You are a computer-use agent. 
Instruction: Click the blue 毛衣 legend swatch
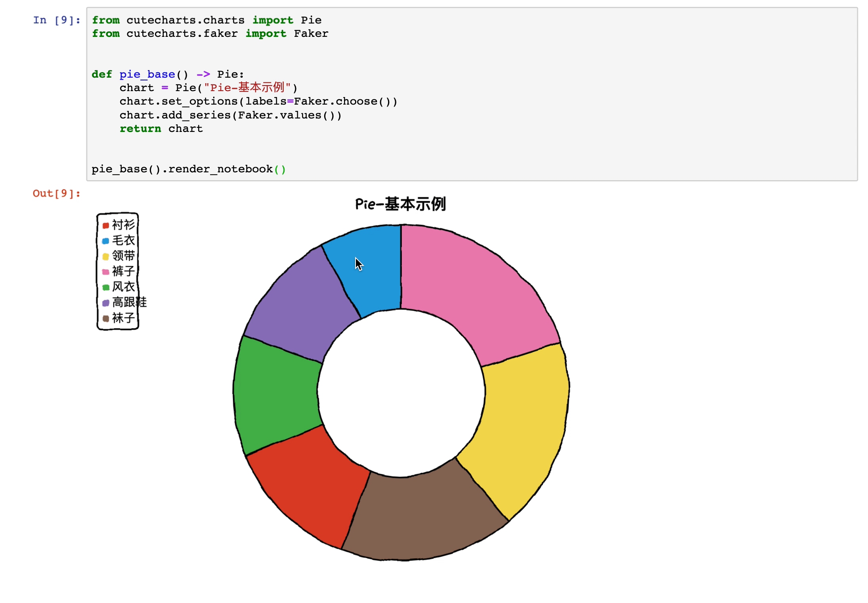tap(105, 241)
